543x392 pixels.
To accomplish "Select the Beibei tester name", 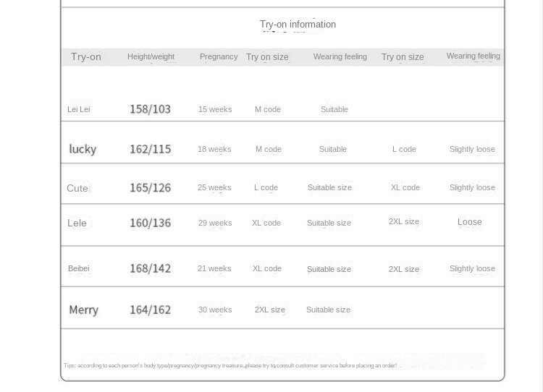I will [x=78, y=268].
